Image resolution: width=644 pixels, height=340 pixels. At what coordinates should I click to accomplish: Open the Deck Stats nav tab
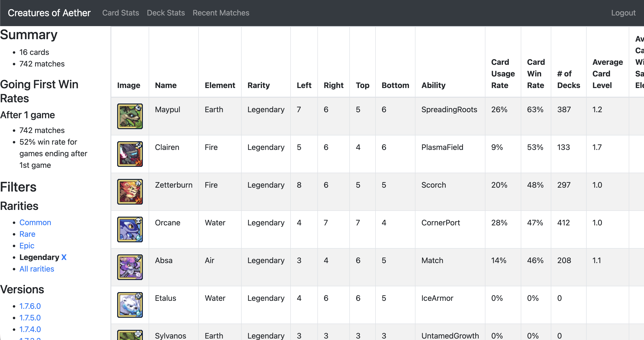(166, 13)
